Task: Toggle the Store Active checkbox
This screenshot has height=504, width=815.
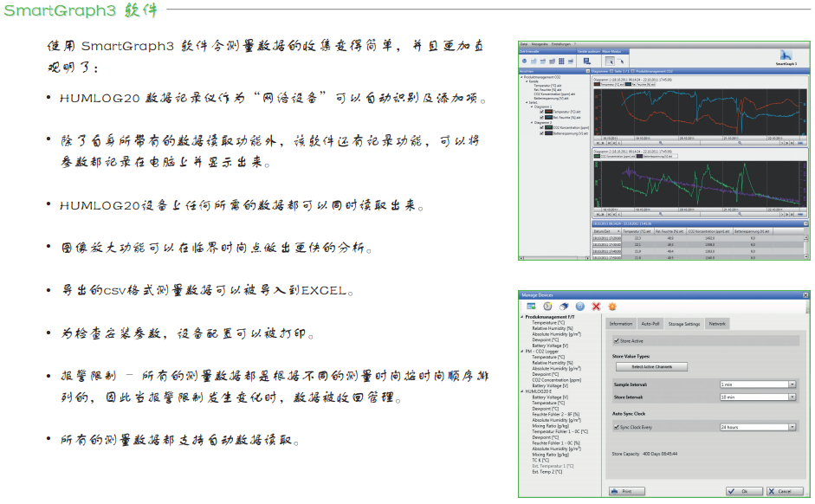Action: click(x=617, y=341)
